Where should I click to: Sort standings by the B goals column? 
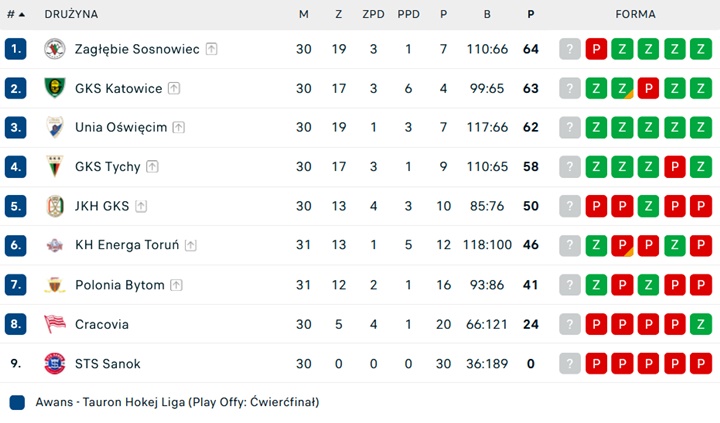[x=487, y=14]
